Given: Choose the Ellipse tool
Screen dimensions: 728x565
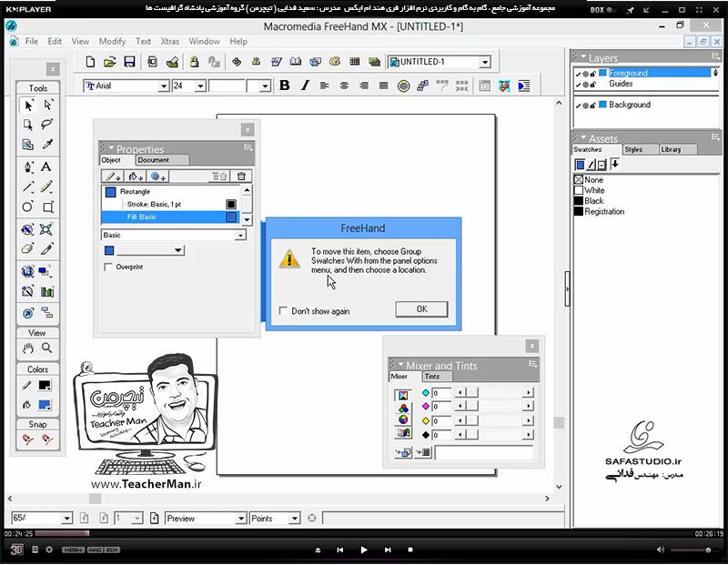Looking at the screenshot, I should [x=28, y=207].
